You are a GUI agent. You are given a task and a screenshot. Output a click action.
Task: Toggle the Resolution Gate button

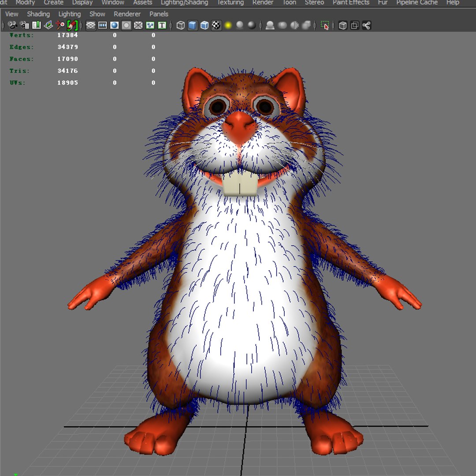[x=115, y=25]
